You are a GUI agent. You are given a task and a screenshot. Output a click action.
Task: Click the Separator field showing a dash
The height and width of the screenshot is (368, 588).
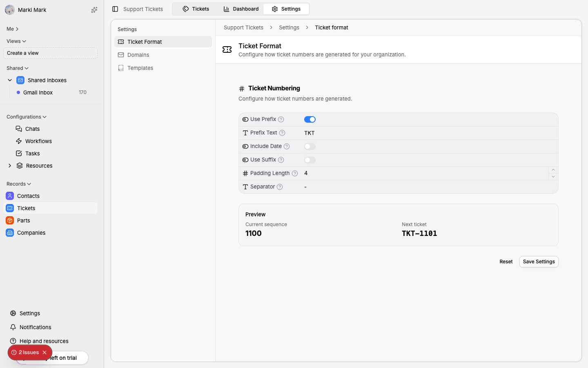pyautogui.click(x=429, y=187)
